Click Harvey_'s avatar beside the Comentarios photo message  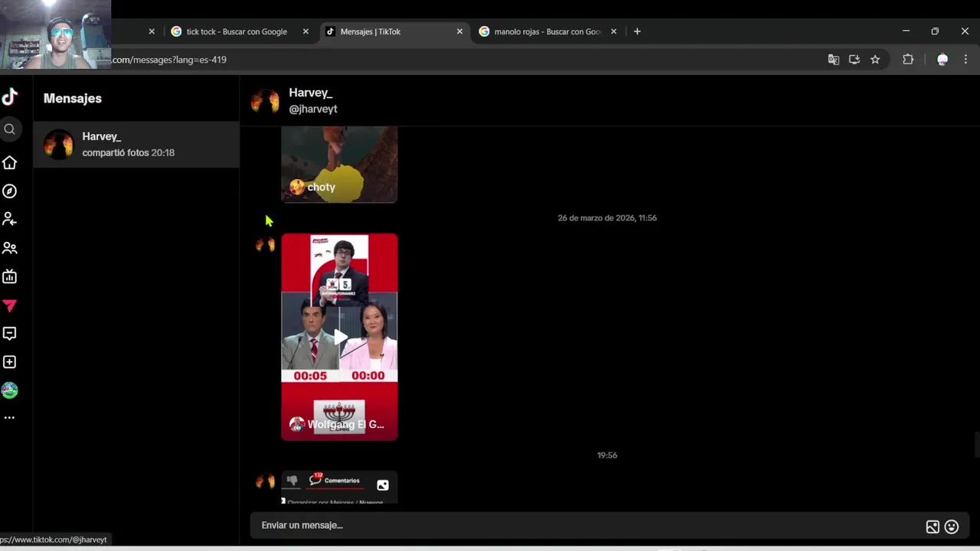[265, 481]
